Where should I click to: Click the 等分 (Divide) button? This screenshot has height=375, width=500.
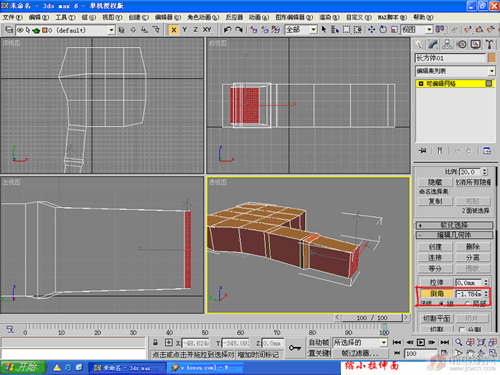[x=435, y=268]
